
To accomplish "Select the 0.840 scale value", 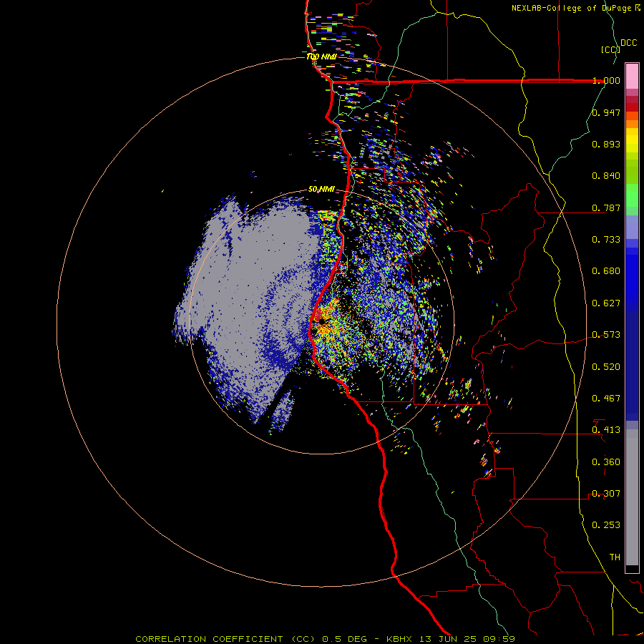I will pos(606,176).
